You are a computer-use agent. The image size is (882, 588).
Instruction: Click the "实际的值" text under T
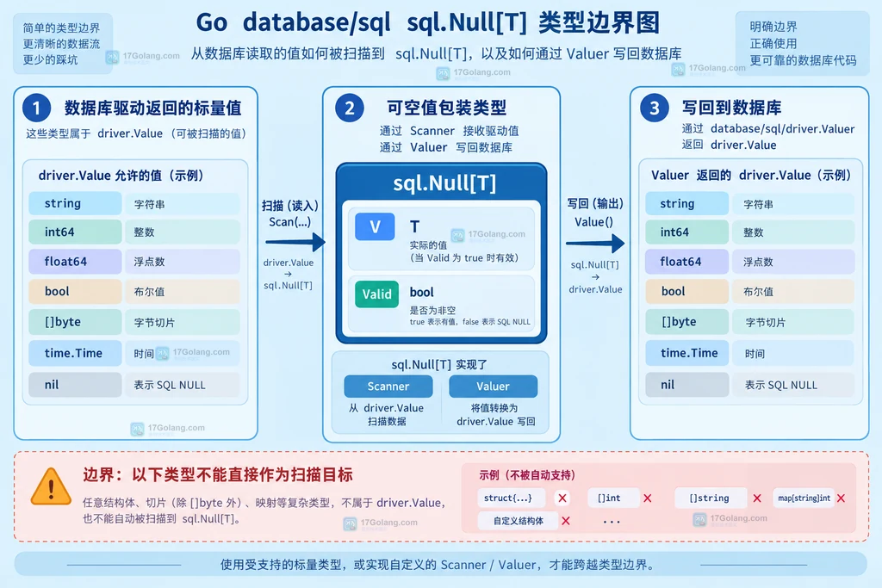tap(428, 245)
